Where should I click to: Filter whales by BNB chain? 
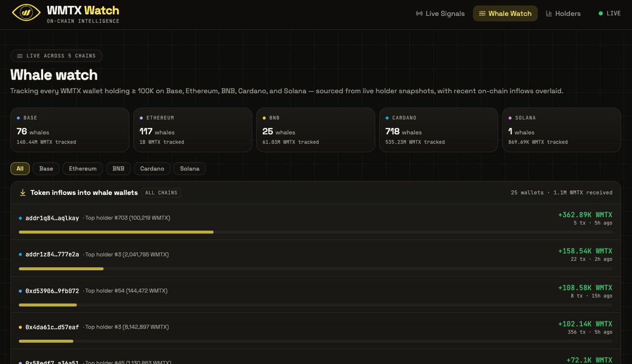(x=118, y=169)
